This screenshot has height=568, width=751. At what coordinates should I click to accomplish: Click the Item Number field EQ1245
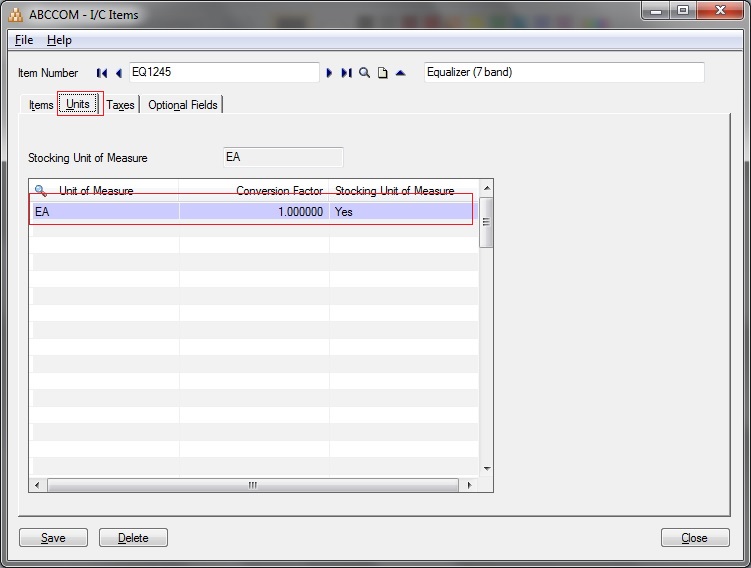point(224,72)
